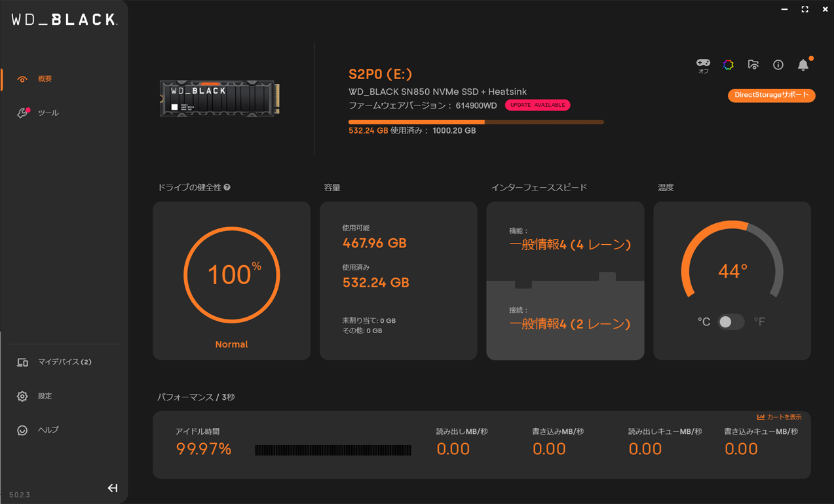The width and height of the screenshot is (834, 504).
Task: Click the chart icon beside チャートを表示
Action: click(x=761, y=417)
